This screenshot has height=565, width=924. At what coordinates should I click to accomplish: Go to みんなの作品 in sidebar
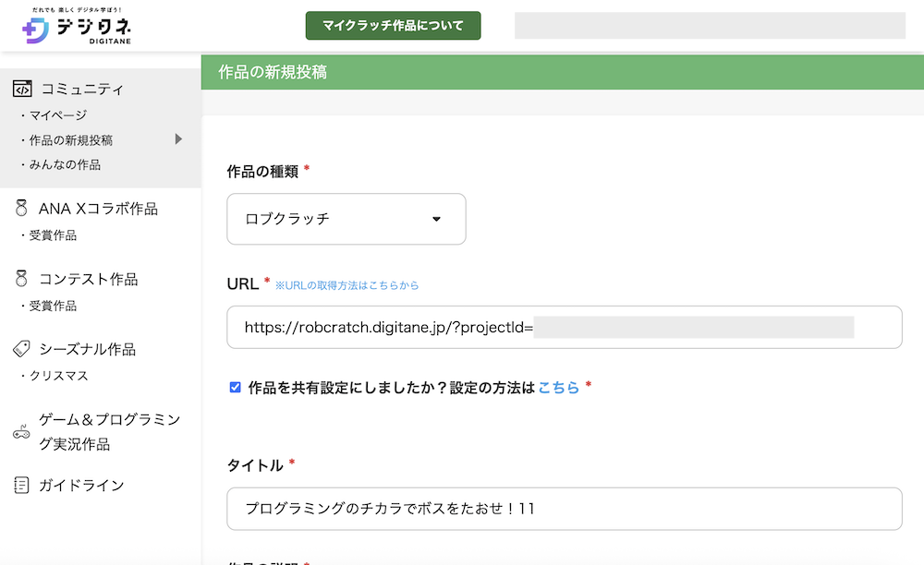(x=64, y=164)
